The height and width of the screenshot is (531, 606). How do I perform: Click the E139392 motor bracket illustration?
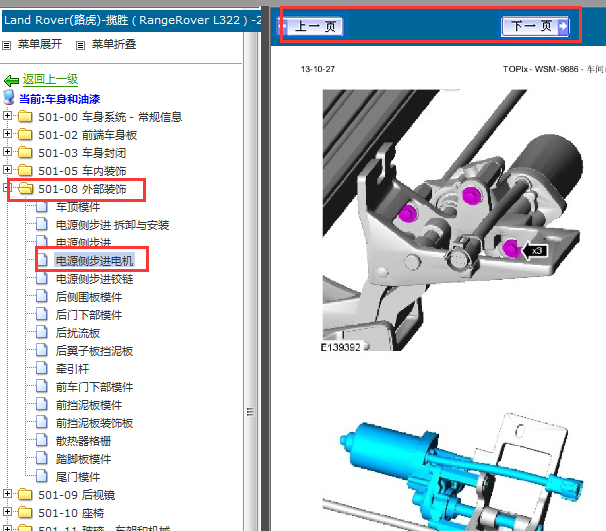pyautogui.click(x=453, y=220)
